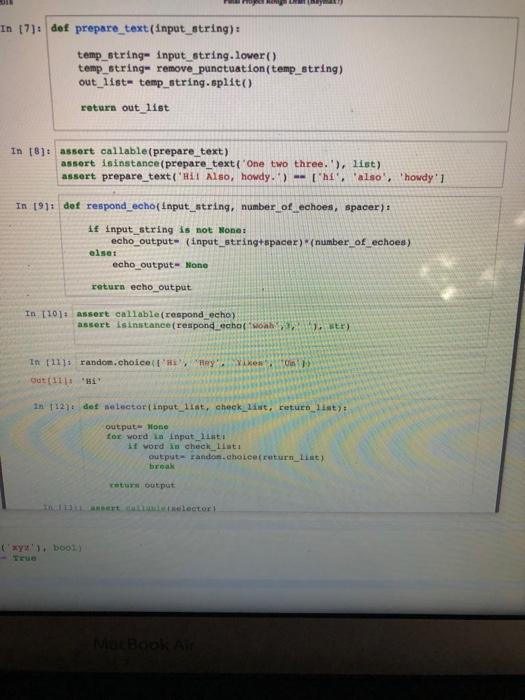Click inside the prepare_text function cell
The image size is (525, 700).
tap(281, 74)
